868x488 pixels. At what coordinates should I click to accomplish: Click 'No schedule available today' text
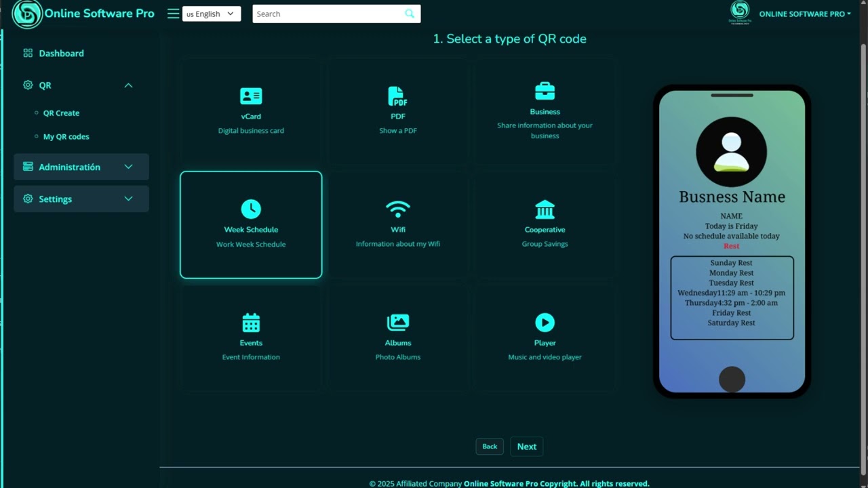[732, 236]
